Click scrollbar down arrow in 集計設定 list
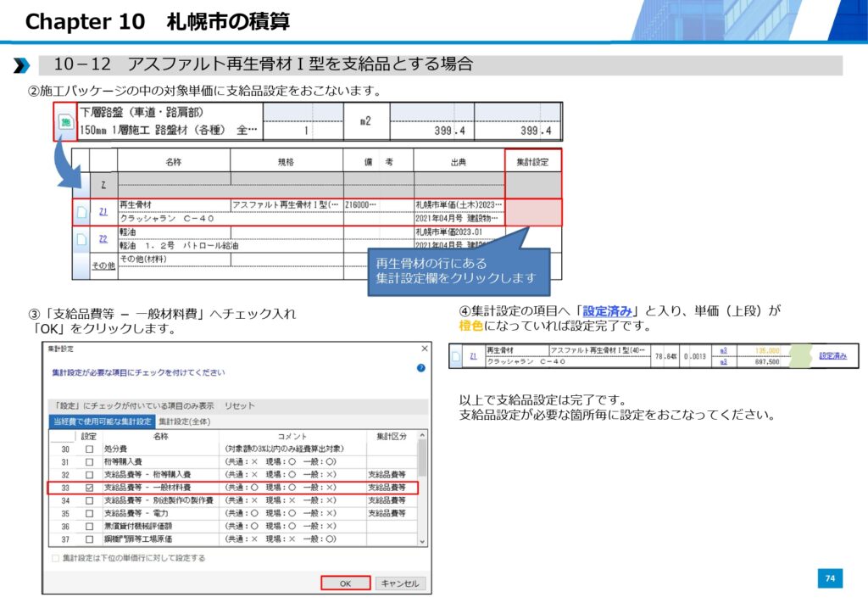Screen dimensions: 868x614 point(422,540)
